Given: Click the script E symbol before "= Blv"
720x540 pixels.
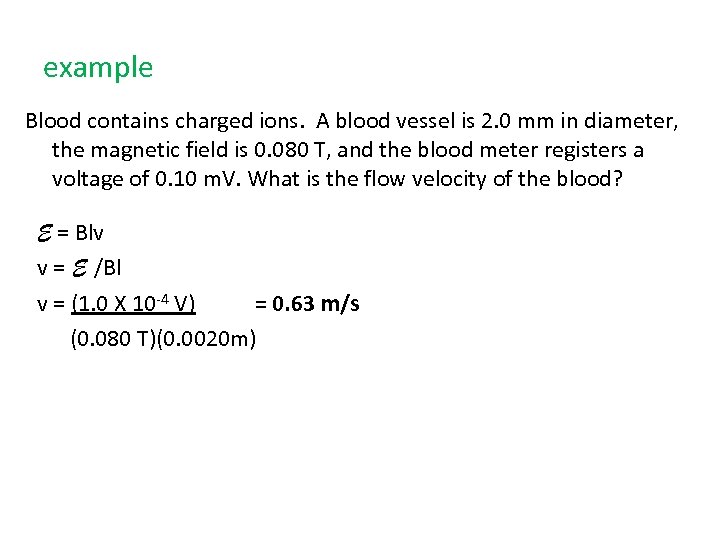Looking at the screenshot, I should [x=43, y=234].
